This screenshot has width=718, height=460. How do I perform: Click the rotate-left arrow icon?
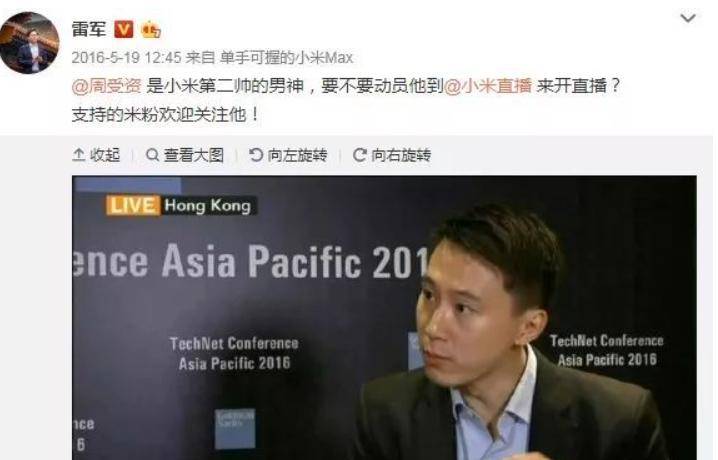click(256, 155)
